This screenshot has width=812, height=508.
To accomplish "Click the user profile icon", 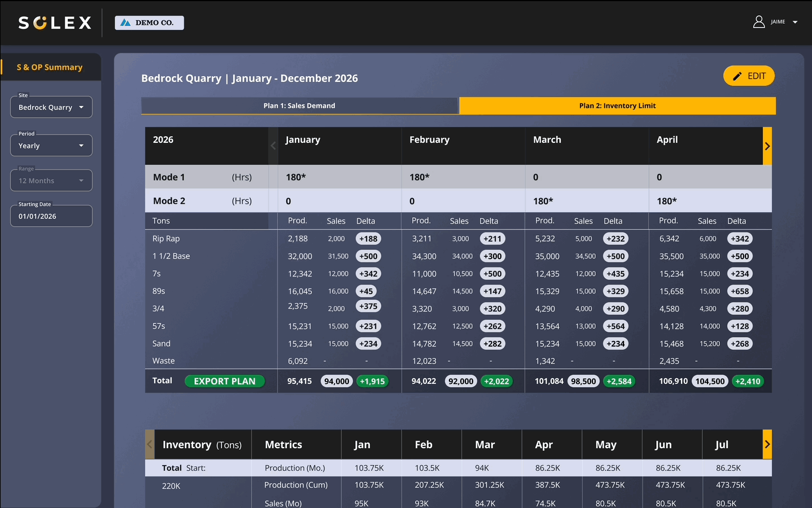I will click(x=758, y=22).
